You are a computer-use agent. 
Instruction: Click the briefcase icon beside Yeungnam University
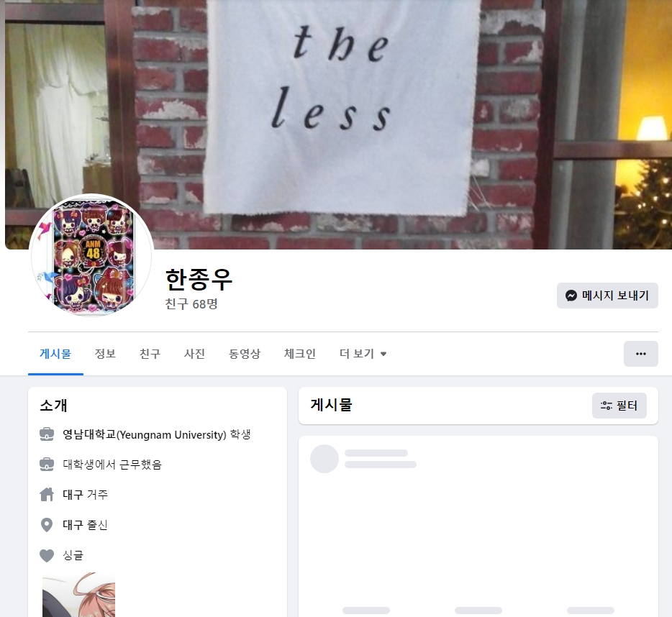pos(47,434)
